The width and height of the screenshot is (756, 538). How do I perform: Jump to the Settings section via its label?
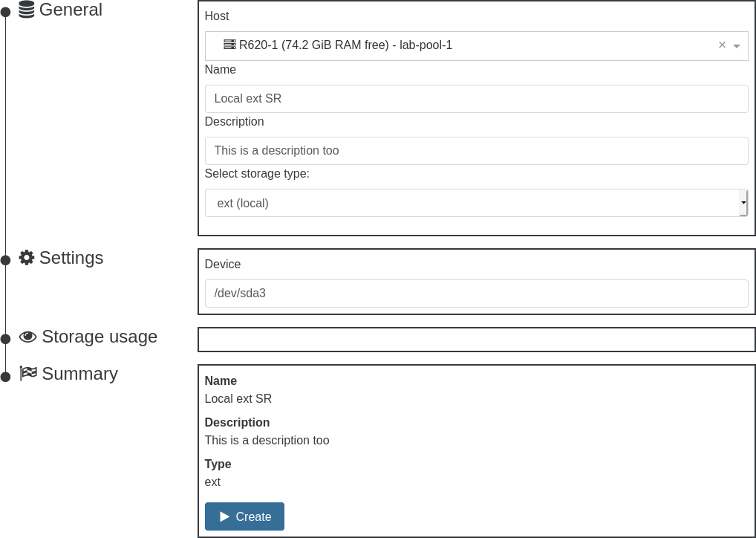(71, 258)
